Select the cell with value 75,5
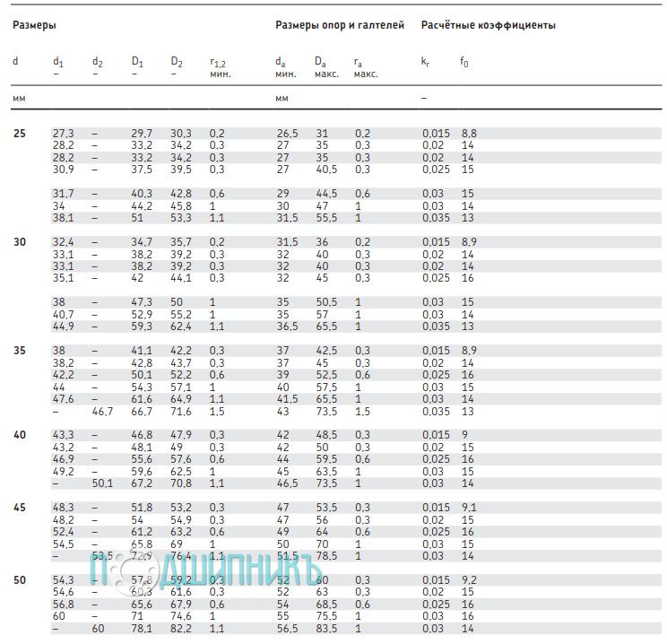This screenshot has width=667, height=644. (326, 616)
